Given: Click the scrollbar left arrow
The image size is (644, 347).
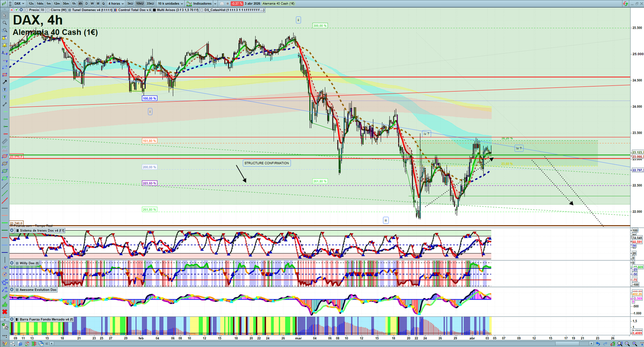Looking at the screenshot, I should (x=52, y=344).
